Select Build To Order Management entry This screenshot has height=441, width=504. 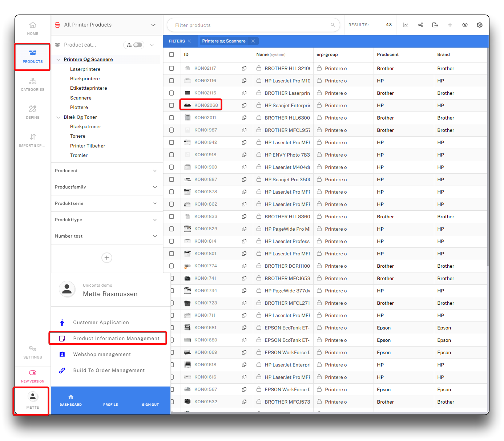pos(109,371)
